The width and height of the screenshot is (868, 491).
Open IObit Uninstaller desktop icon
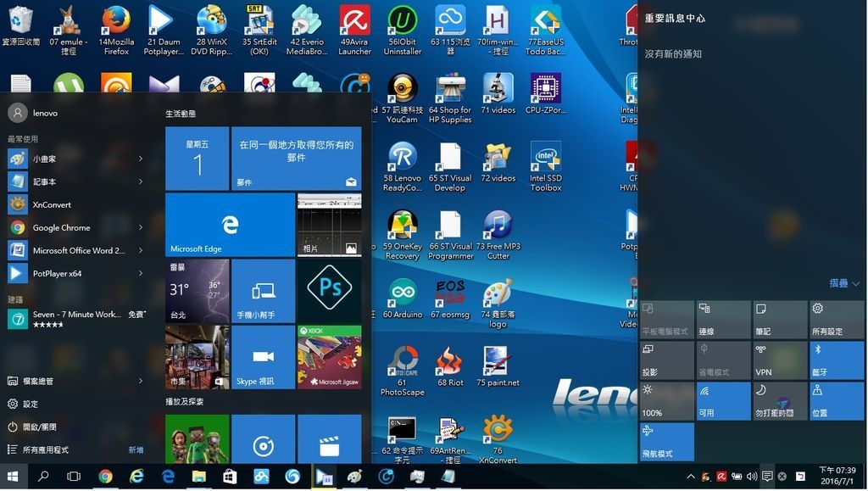[x=403, y=31]
